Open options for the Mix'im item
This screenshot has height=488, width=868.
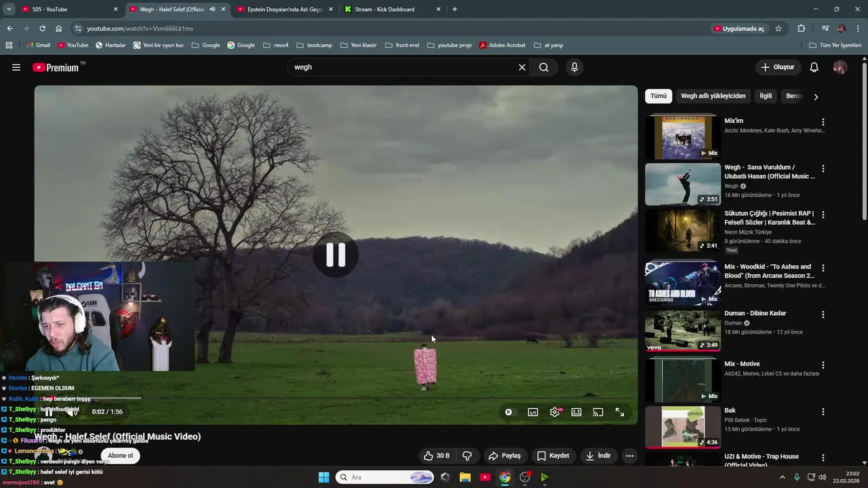coord(823,122)
